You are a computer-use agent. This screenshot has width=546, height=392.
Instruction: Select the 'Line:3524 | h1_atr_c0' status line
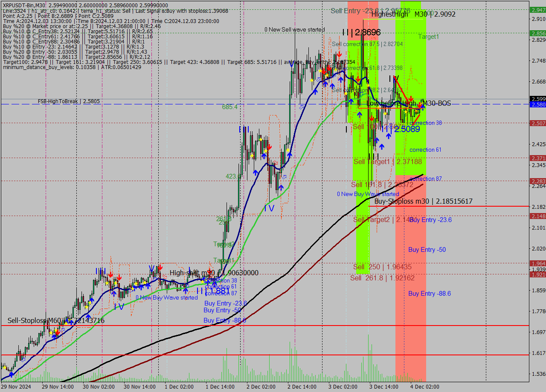pos(115,11)
